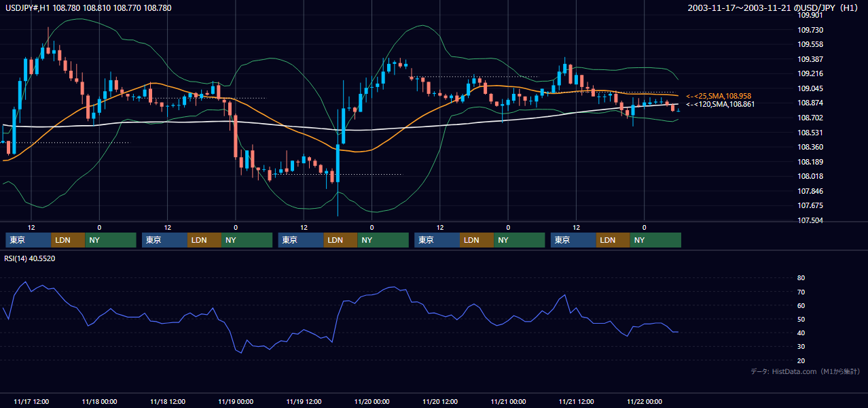This screenshot has height=408, width=868.
Task: Click the RSI 50 level label
Action: click(801, 319)
